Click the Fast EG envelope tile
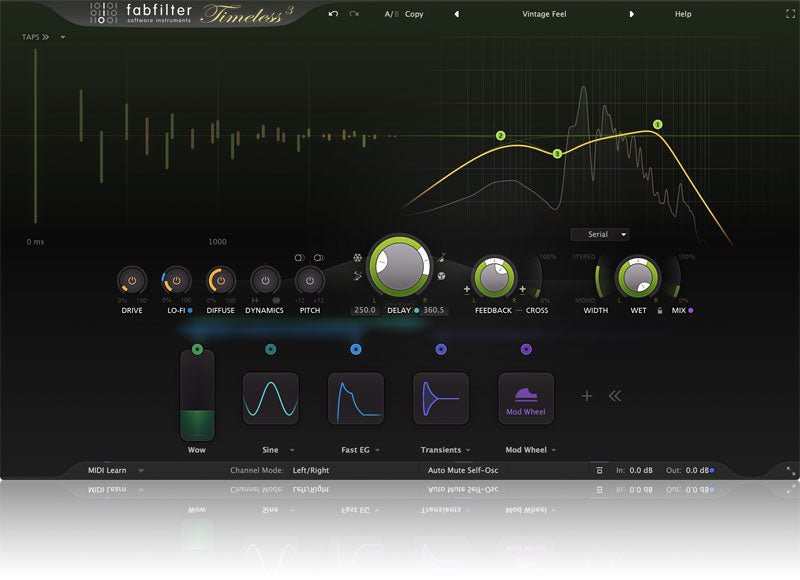 (x=356, y=398)
